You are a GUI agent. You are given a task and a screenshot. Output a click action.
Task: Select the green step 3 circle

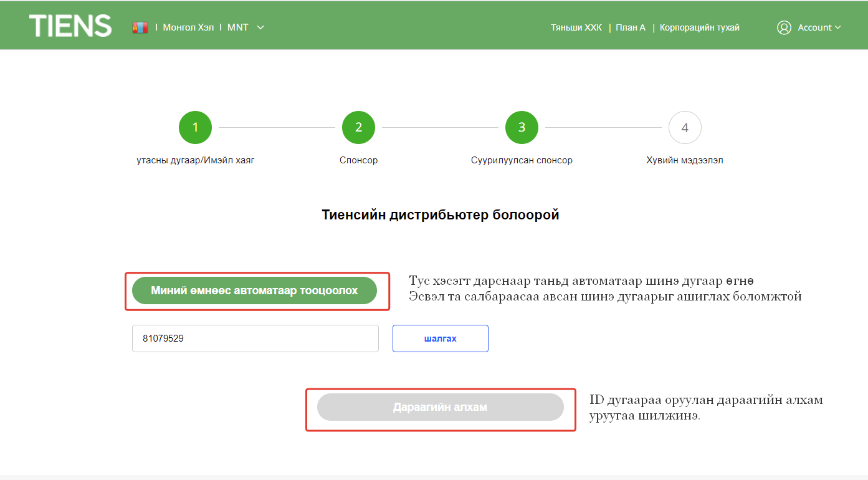[522, 127]
